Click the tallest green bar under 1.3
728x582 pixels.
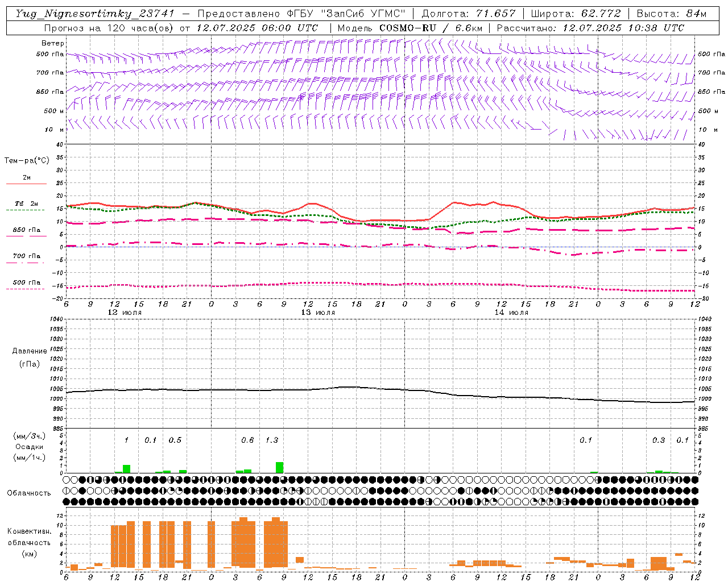click(x=279, y=467)
